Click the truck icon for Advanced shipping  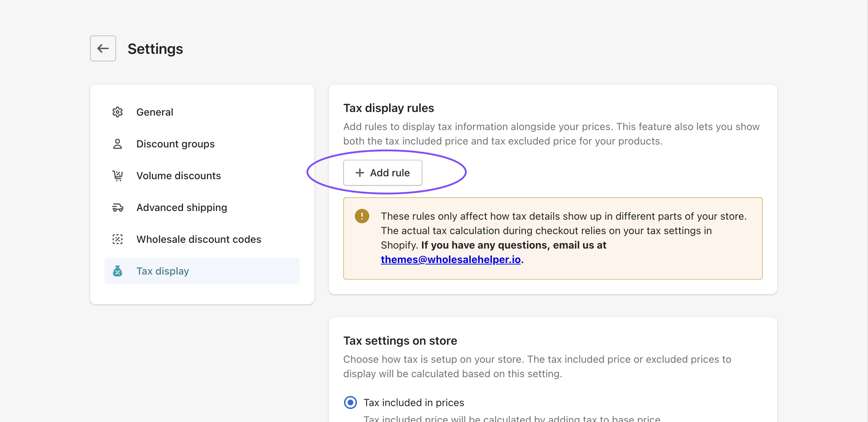117,207
